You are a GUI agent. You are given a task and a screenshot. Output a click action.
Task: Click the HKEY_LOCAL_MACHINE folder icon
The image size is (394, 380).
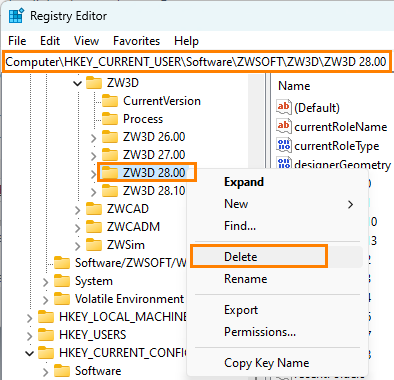(x=46, y=317)
